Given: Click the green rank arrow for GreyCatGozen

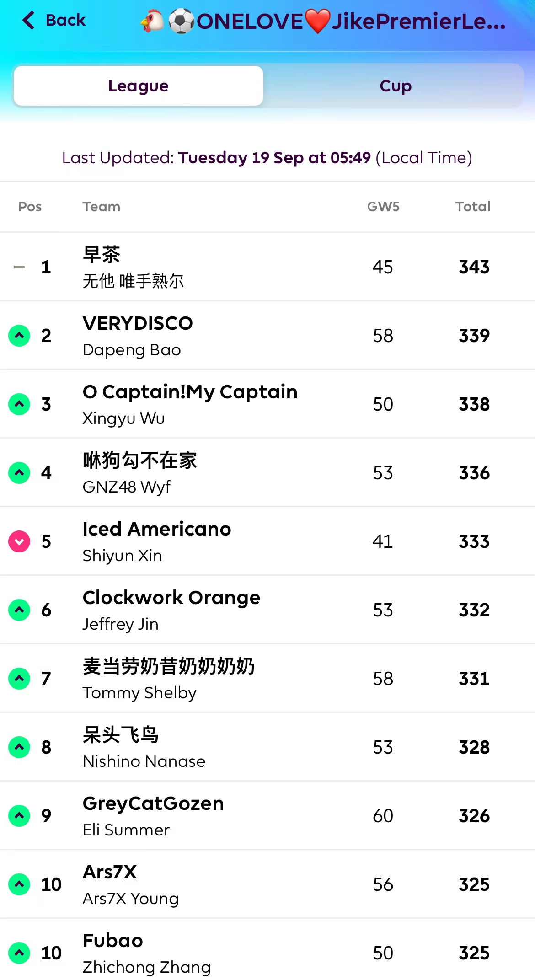Looking at the screenshot, I should tap(19, 816).
